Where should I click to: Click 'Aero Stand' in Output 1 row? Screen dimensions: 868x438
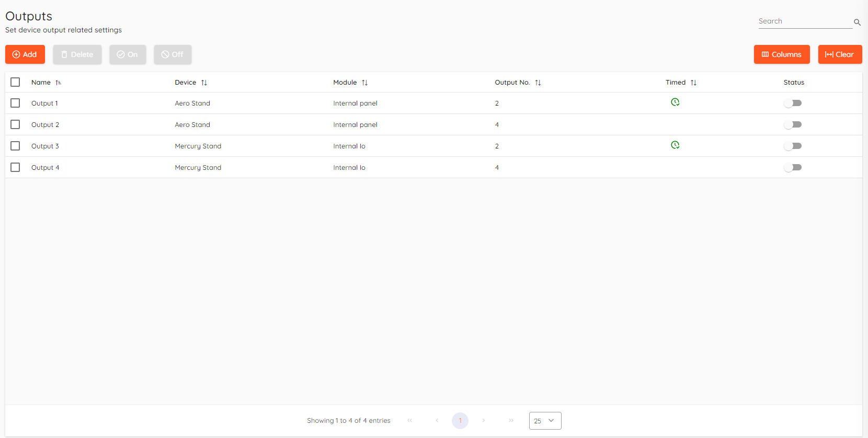[x=192, y=103]
